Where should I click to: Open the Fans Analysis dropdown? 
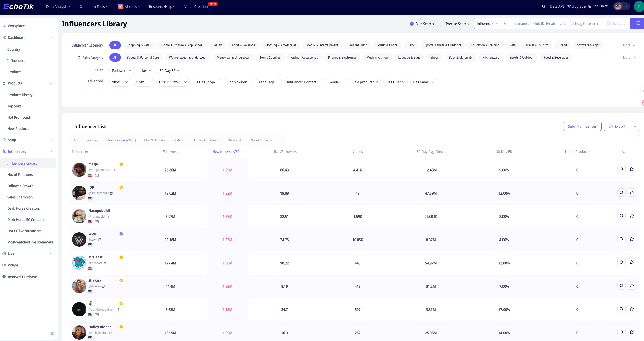pyautogui.click(x=173, y=82)
